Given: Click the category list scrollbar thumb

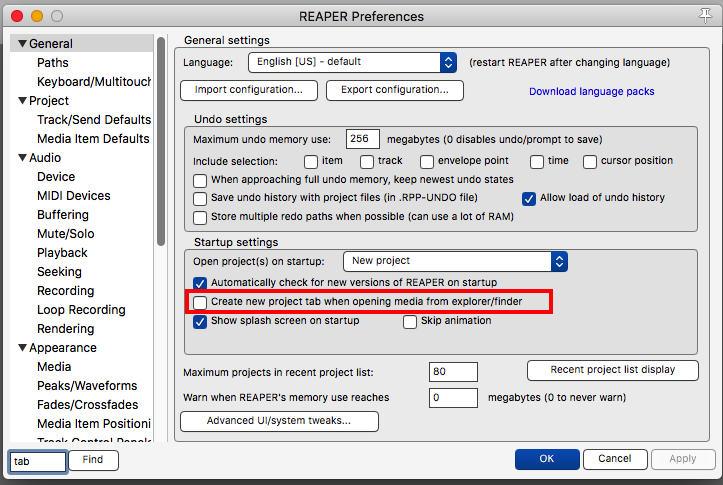Looking at the screenshot, I should click(x=160, y=142).
